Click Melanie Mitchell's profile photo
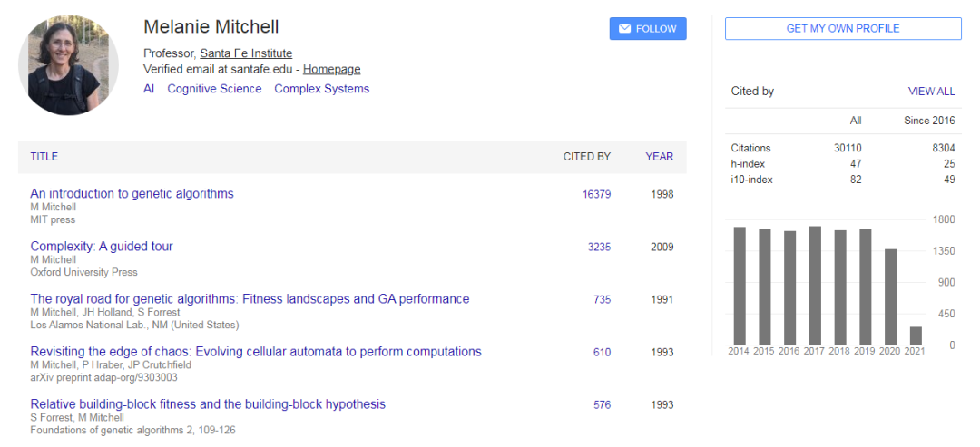This screenshot has height=447, width=980. pos(68,64)
